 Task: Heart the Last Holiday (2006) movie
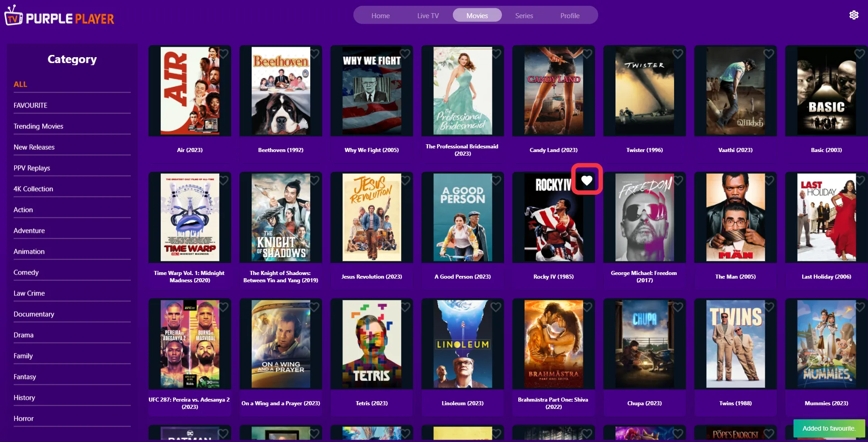point(859,181)
